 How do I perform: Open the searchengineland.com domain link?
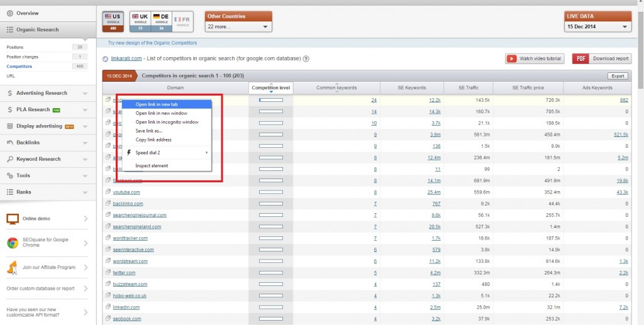(x=136, y=226)
